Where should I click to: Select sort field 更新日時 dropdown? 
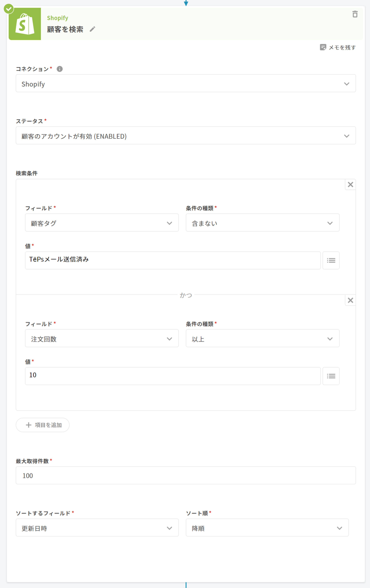(97, 528)
